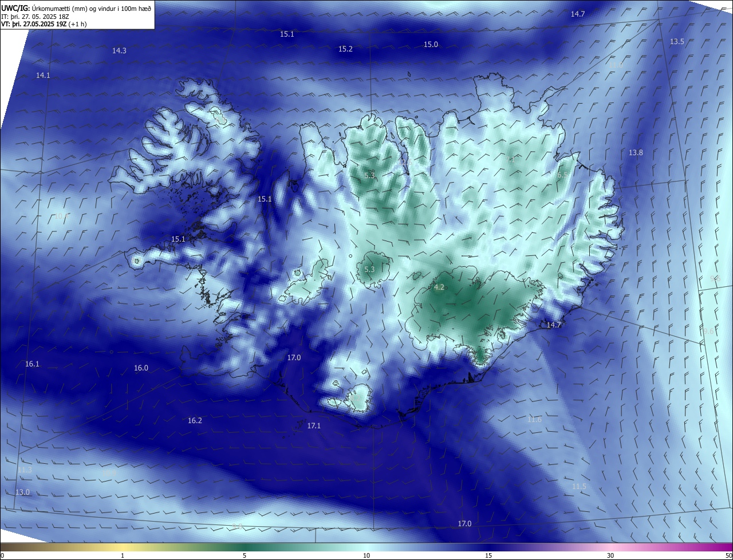Click the color scale tick labeled 1
The height and width of the screenshot is (560, 733).
tap(123, 555)
